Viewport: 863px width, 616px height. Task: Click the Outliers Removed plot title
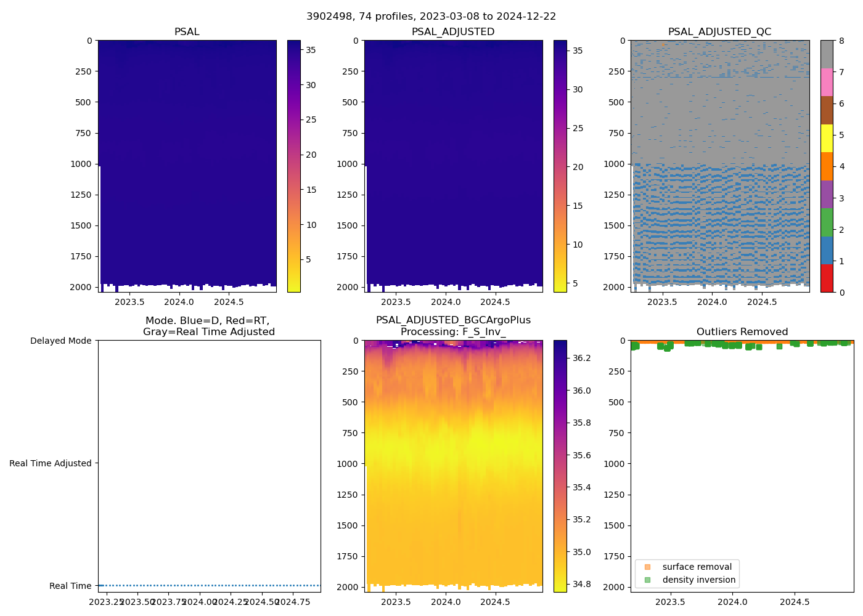[x=742, y=332]
